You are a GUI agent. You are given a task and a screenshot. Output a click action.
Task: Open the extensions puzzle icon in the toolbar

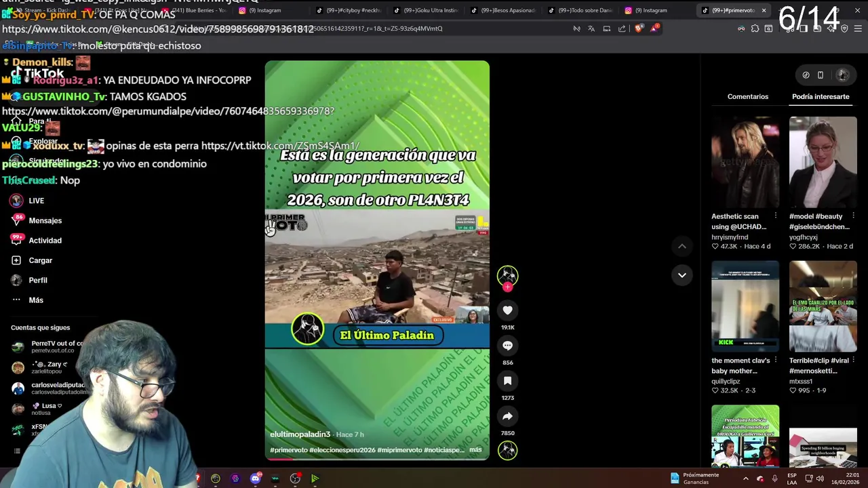755,28
